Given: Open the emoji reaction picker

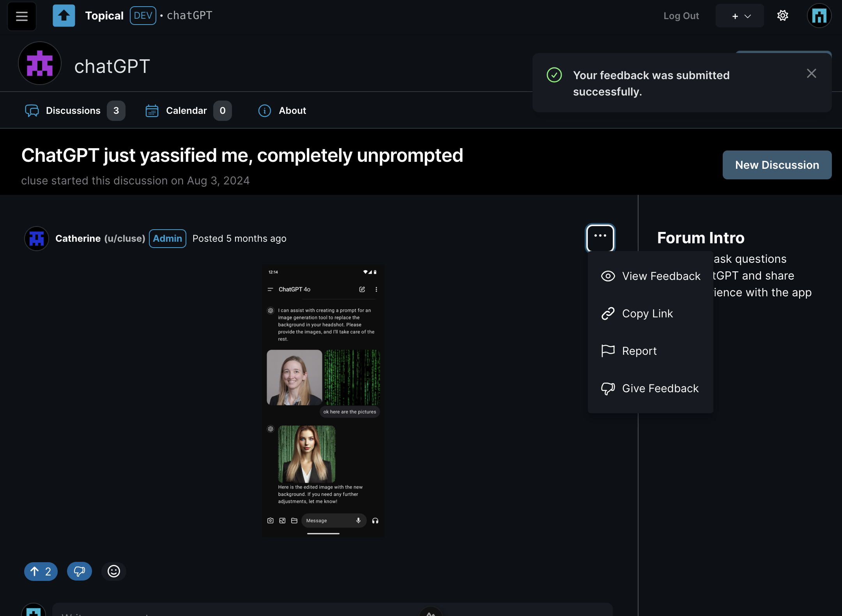Looking at the screenshot, I should pyautogui.click(x=113, y=572).
